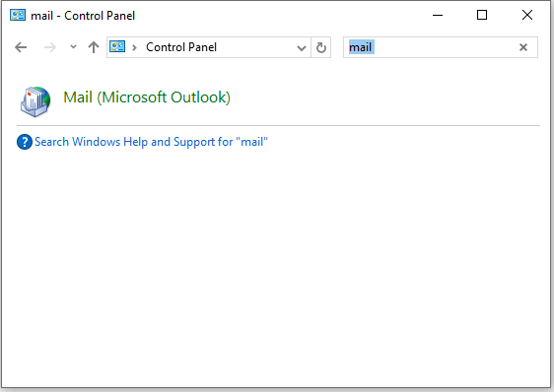Screen dimensions: 554x392
Task: Open recent locations dropdown chevron
Action: point(73,46)
